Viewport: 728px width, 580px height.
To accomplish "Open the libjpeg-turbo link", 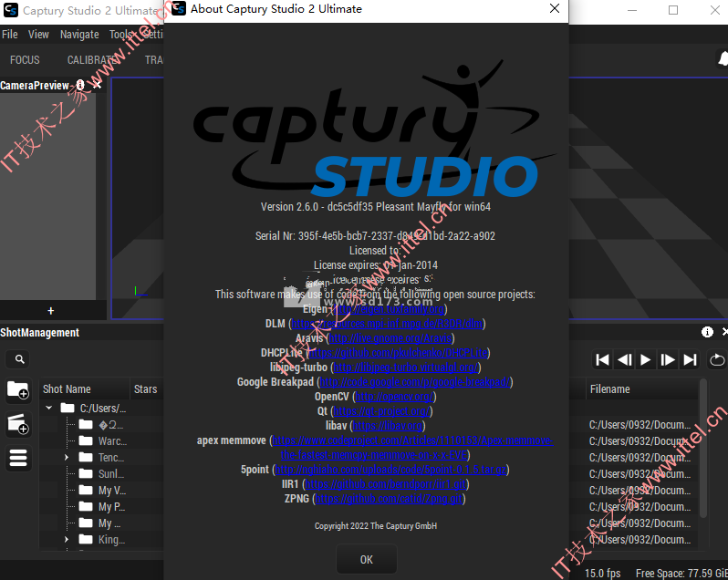I will tap(405, 368).
